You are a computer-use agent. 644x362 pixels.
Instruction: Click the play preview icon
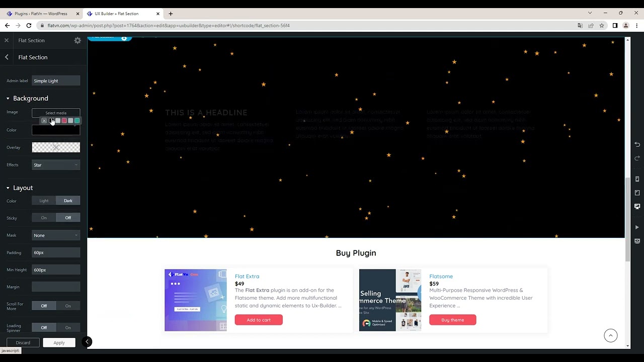[637, 227]
